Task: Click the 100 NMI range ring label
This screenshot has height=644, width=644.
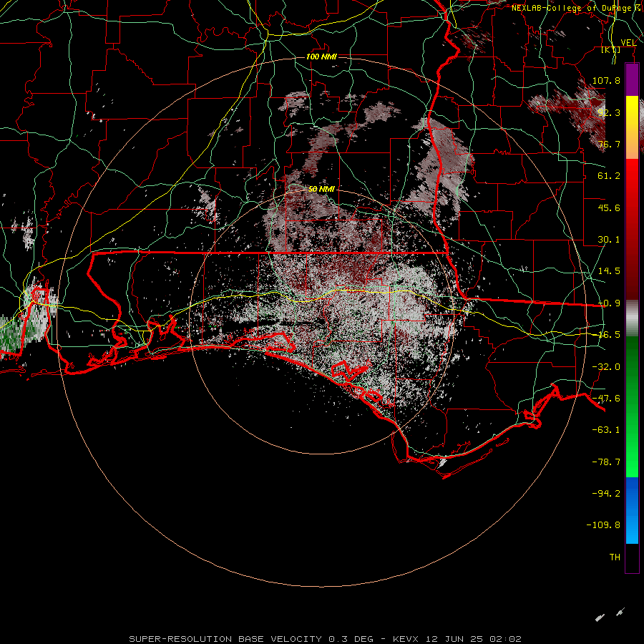Action: pyautogui.click(x=321, y=57)
